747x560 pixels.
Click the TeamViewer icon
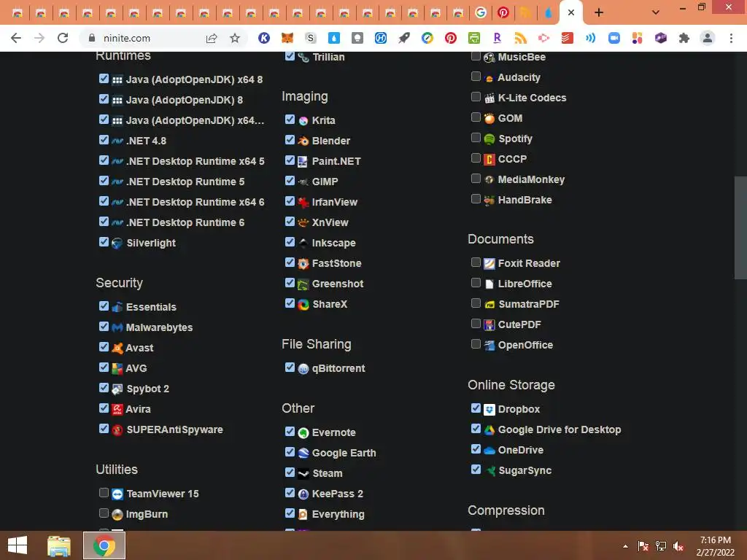point(117,494)
